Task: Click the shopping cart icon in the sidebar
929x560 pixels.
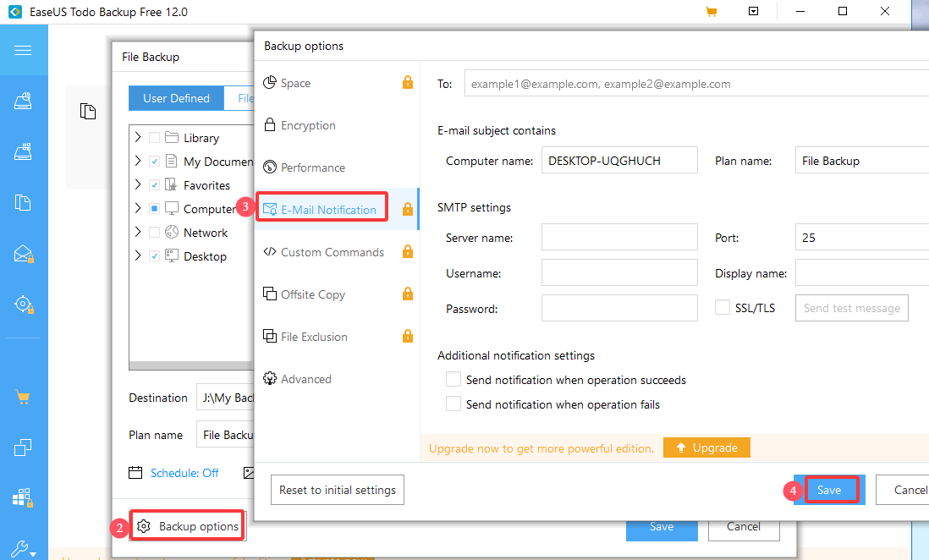Action: click(x=23, y=398)
